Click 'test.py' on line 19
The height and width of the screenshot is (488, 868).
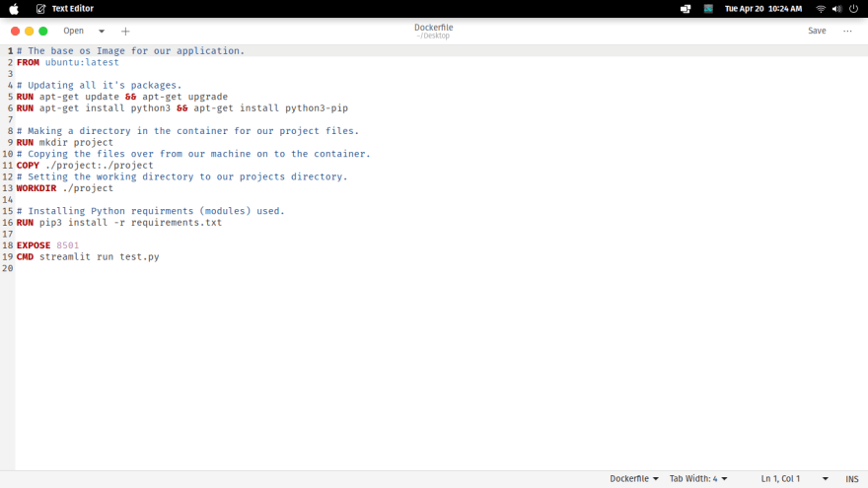pos(139,256)
